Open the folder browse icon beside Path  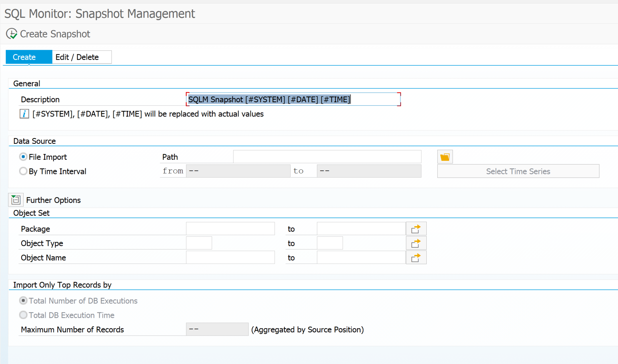(x=445, y=157)
